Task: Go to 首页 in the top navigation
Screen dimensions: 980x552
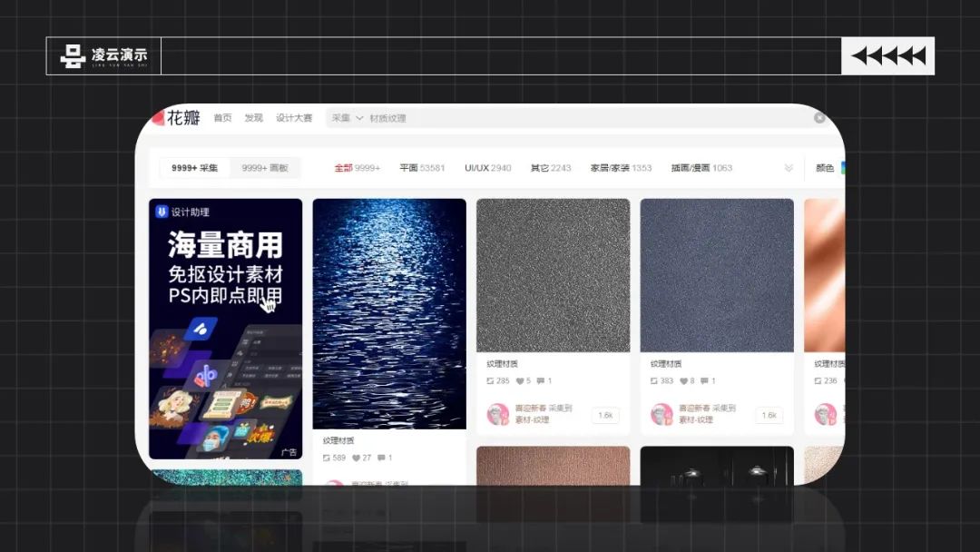Action: tap(222, 118)
